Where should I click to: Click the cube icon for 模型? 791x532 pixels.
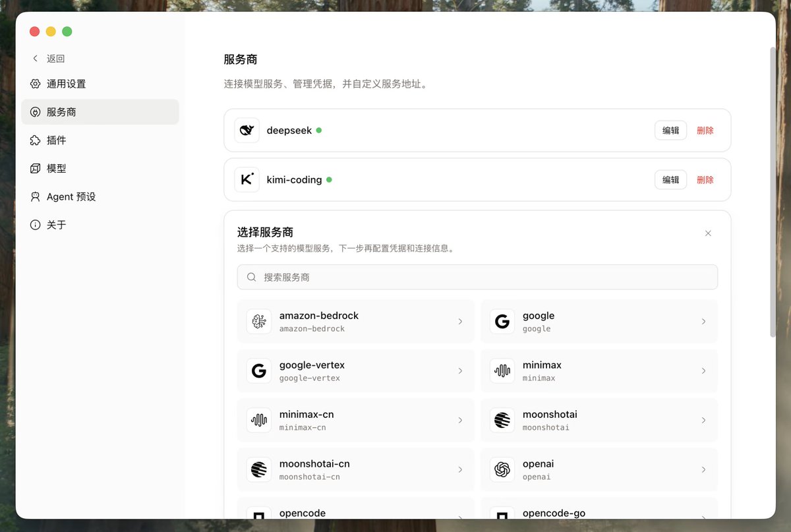(x=36, y=169)
